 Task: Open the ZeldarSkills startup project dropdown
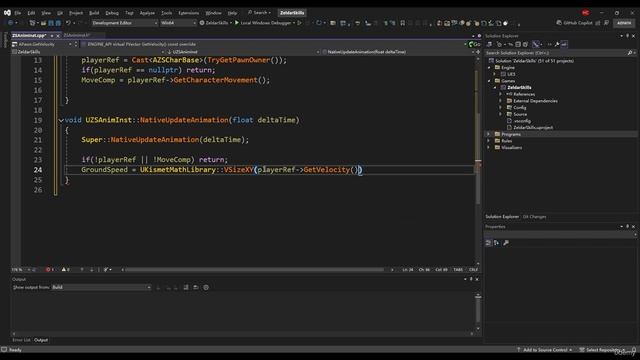(216, 23)
